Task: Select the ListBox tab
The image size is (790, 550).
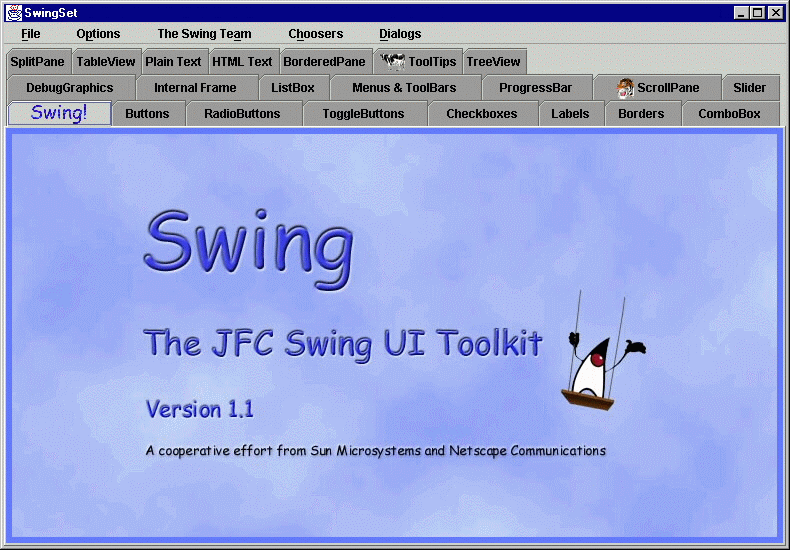Action: [293, 88]
